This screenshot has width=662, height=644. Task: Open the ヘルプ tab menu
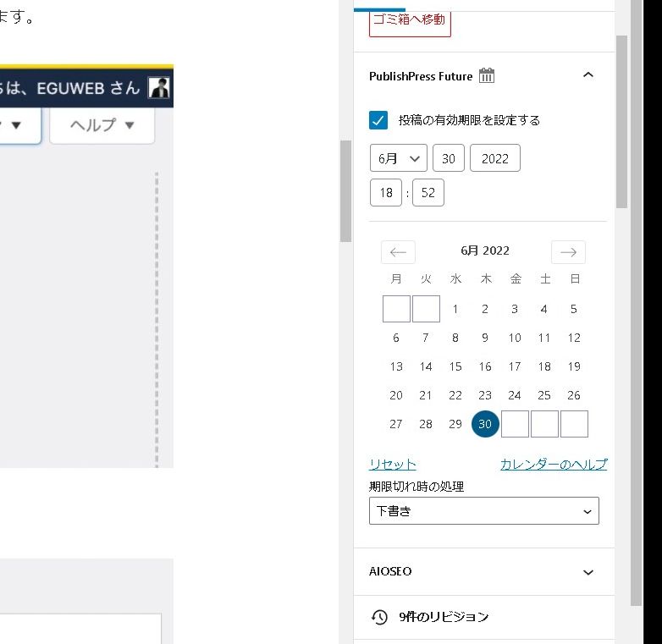click(102, 125)
